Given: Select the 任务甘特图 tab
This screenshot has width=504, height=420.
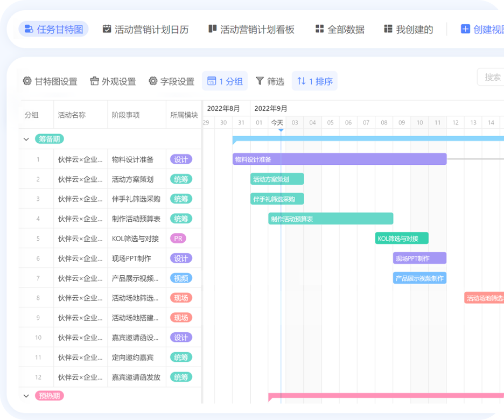Looking at the screenshot, I should pos(54,30).
